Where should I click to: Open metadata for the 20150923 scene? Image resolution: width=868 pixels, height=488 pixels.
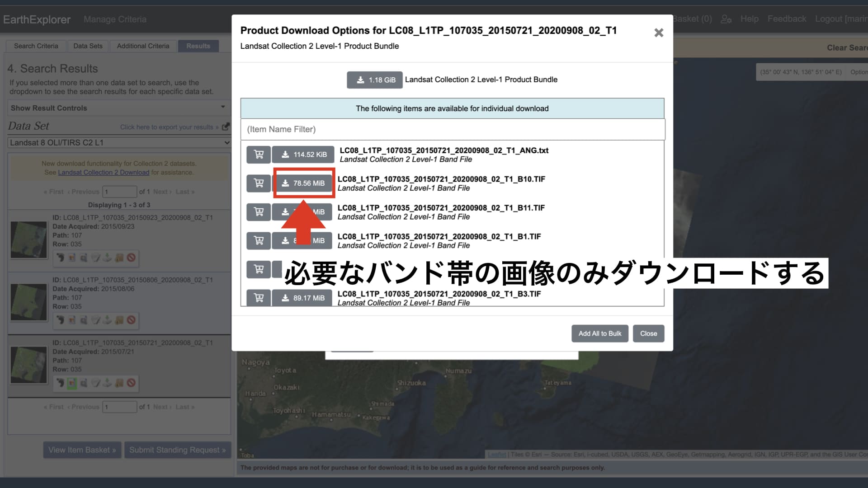pos(95,258)
